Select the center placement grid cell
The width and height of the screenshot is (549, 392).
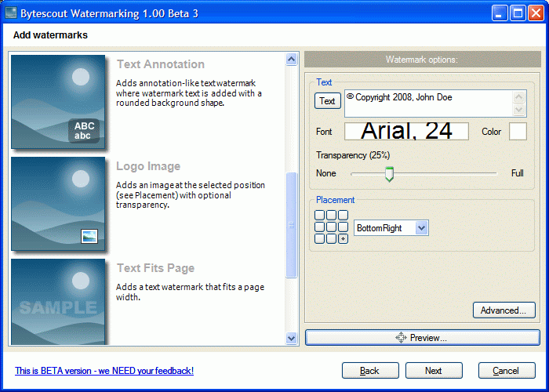(331, 227)
